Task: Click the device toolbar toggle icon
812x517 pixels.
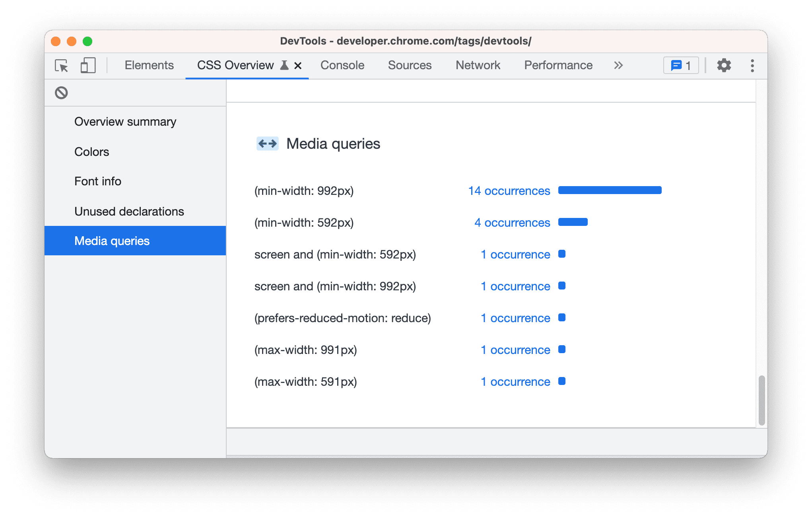Action: (x=87, y=65)
